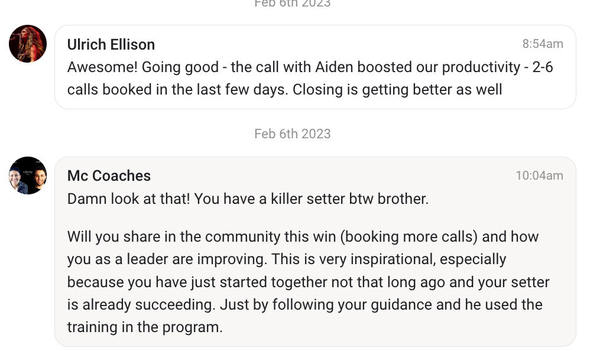Click the 10:04am message timestamp
The height and width of the screenshot is (364, 590).
click(539, 175)
